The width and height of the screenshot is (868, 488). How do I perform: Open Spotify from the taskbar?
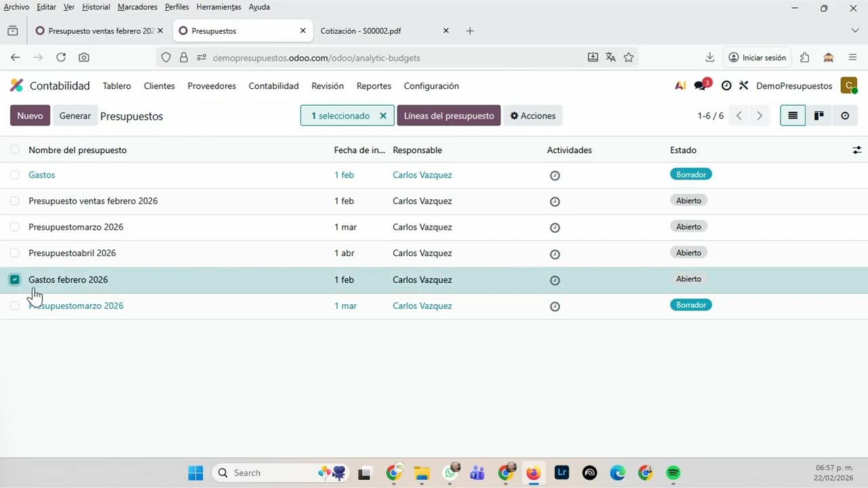pos(673,472)
